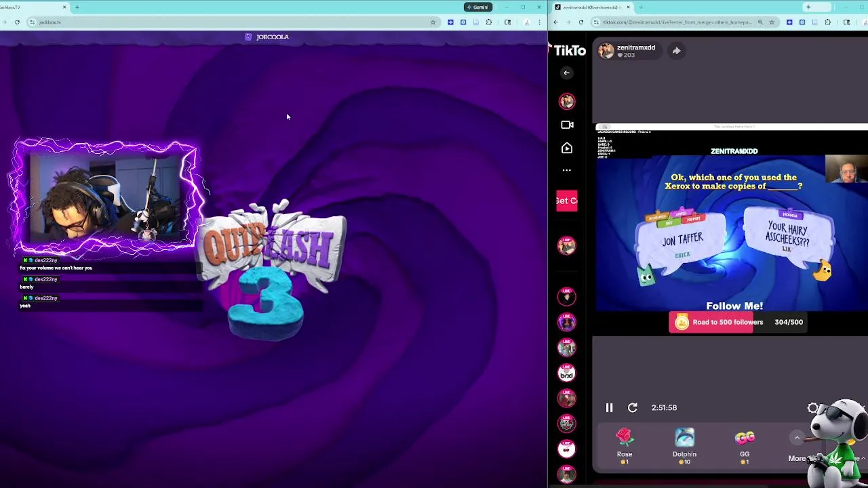Click the first blue extension icon in Jackbox toolbar
The image size is (868, 488).
click(450, 22)
